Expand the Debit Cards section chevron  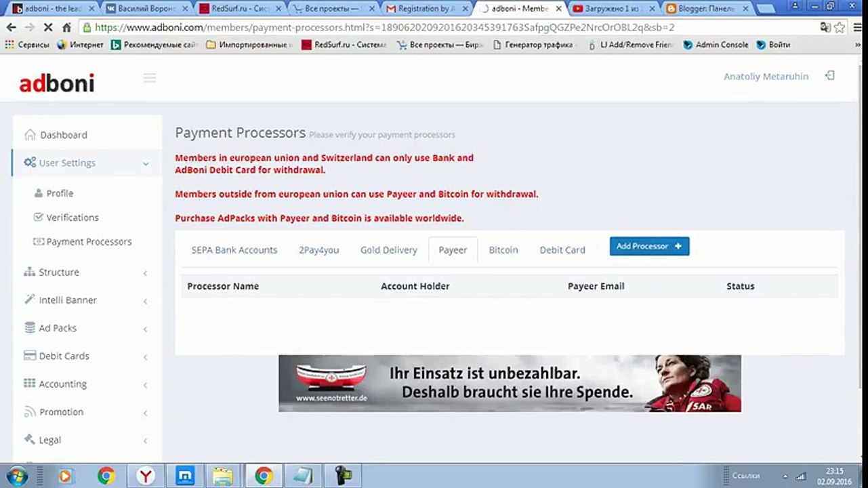[146, 357]
